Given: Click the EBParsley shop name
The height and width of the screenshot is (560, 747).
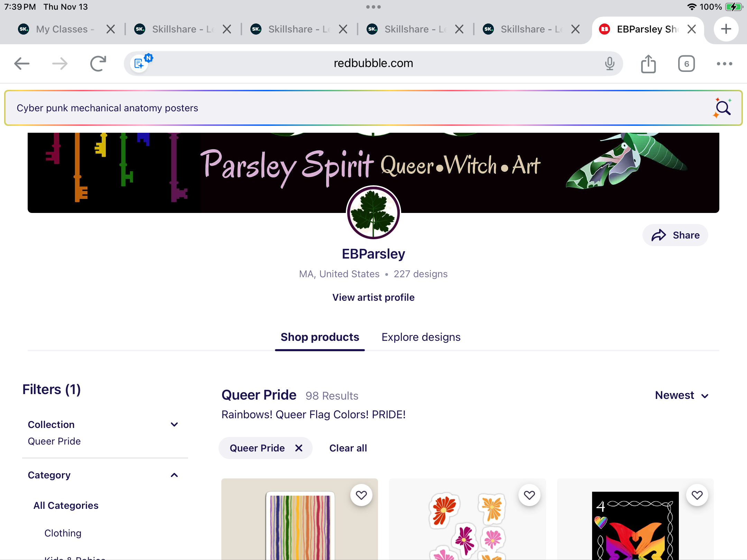Looking at the screenshot, I should (x=373, y=254).
